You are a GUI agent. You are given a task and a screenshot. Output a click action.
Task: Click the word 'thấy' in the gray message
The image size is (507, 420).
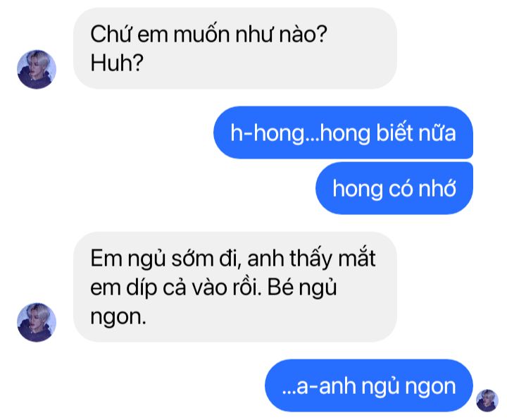click(x=311, y=259)
